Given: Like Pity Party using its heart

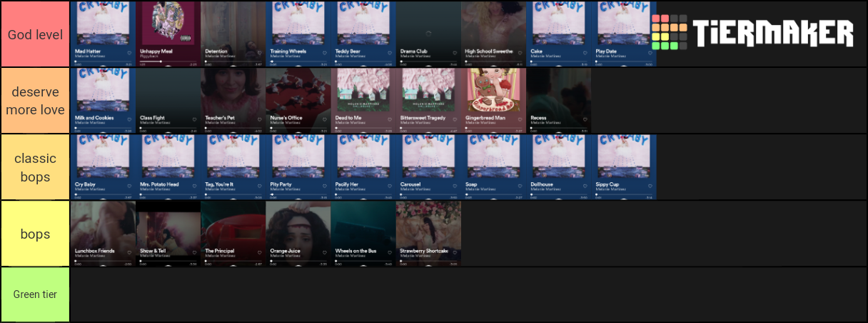Looking at the screenshot, I should tap(324, 186).
